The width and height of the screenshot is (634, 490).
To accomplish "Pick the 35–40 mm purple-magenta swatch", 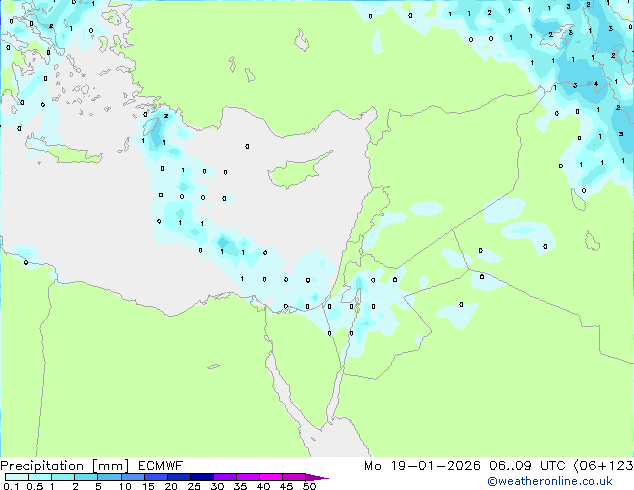I will [x=247, y=477].
